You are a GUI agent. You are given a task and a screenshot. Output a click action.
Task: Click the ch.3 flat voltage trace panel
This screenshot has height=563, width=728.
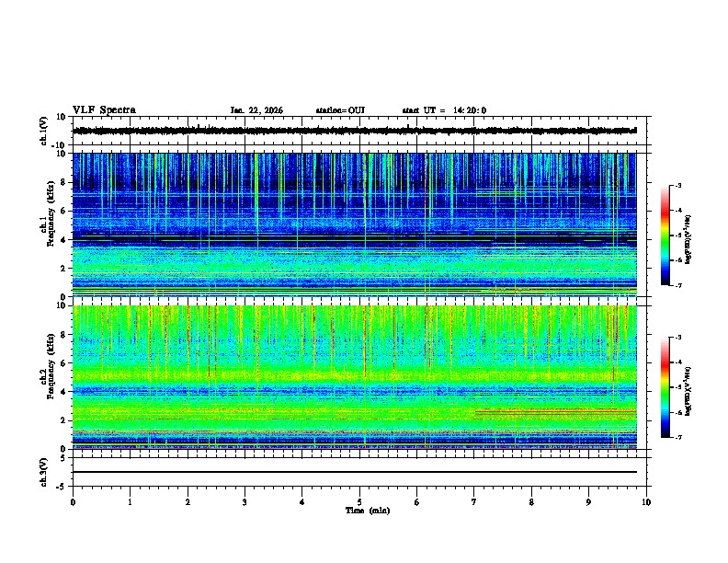click(x=359, y=472)
